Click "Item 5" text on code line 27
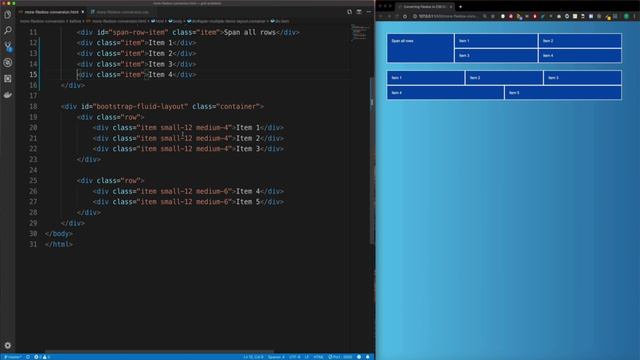The image size is (640, 360). (248, 202)
